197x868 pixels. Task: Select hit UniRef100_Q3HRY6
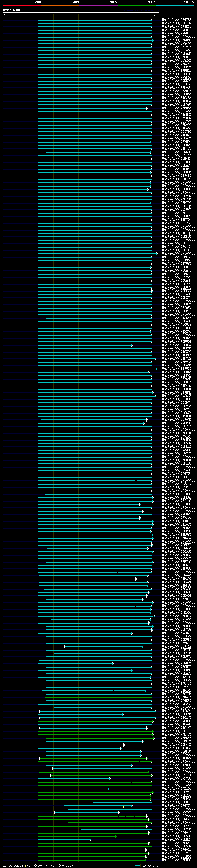coord(177,67)
